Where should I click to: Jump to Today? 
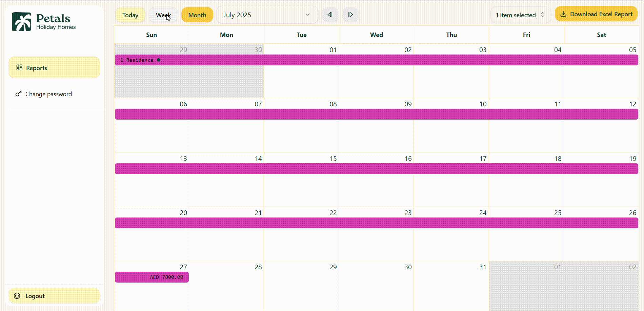pyautogui.click(x=130, y=15)
